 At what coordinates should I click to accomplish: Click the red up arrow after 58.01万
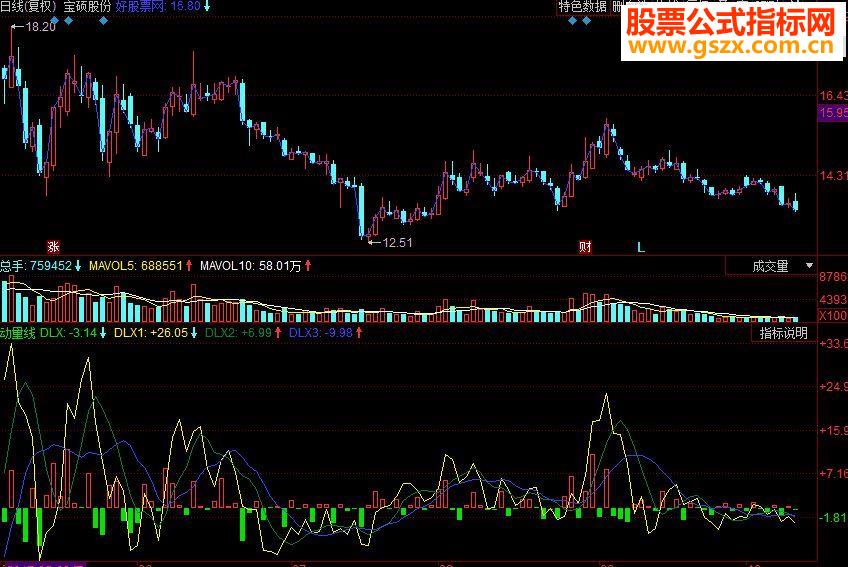coord(308,266)
